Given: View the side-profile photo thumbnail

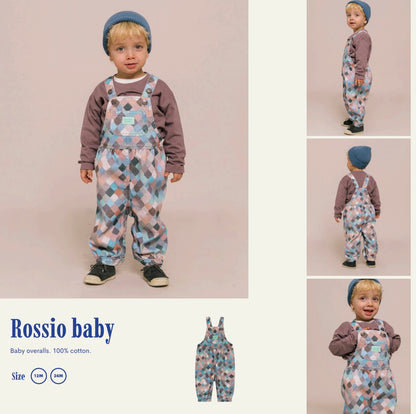Looking at the screenshot, I should [x=359, y=68].
